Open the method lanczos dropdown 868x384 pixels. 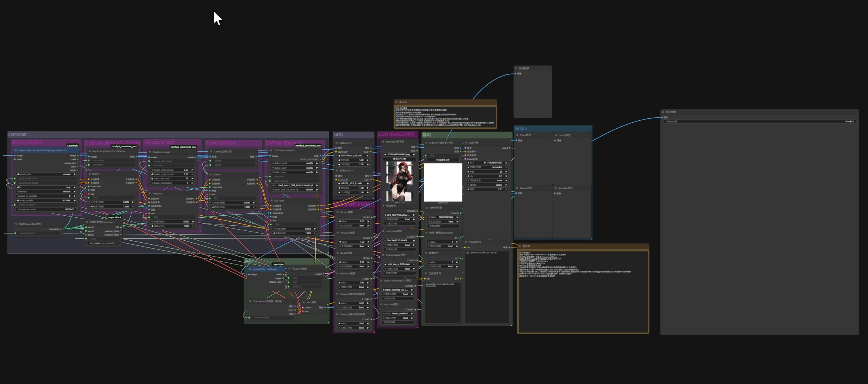tap(46, 192)
